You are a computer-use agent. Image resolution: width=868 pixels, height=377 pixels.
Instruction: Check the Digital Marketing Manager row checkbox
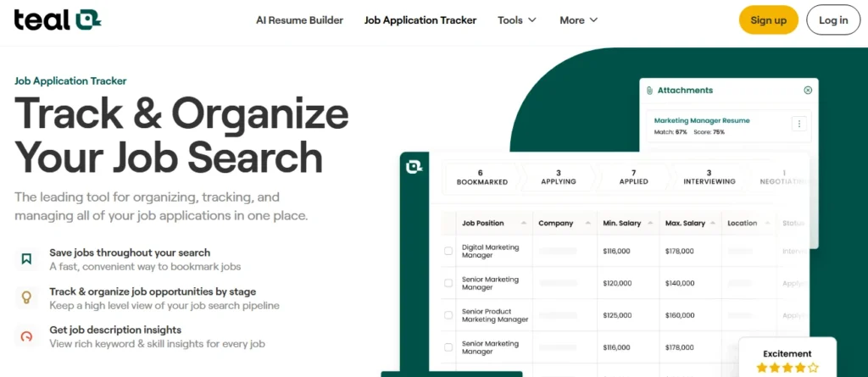click(x=448, y=251)
